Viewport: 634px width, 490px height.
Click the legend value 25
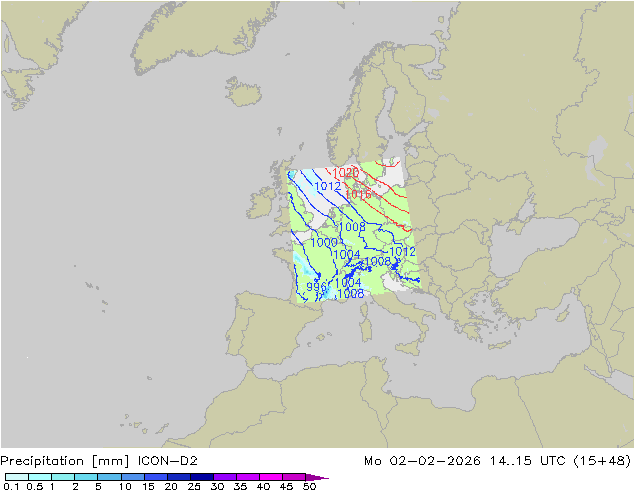tap(194, 486)
